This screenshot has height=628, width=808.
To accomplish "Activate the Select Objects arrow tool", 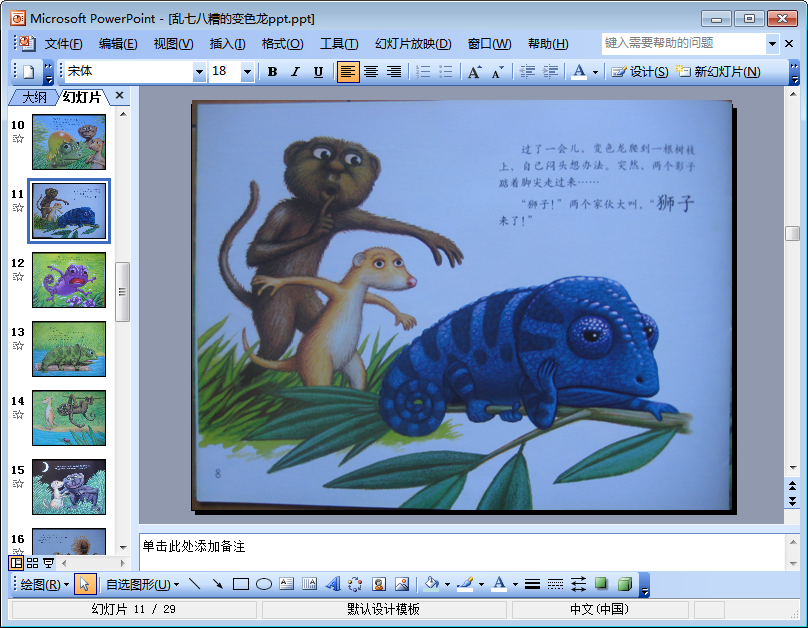I will pos(85,584).
